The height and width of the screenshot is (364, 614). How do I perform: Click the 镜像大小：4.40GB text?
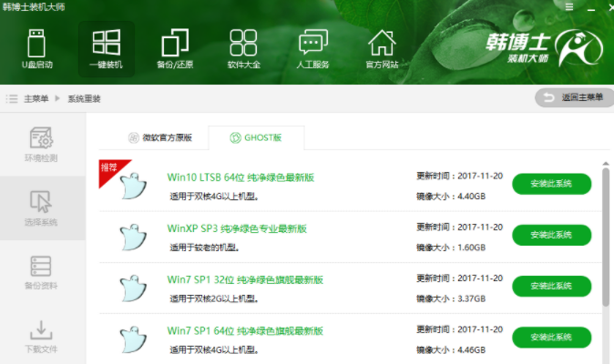pos(451,197)
